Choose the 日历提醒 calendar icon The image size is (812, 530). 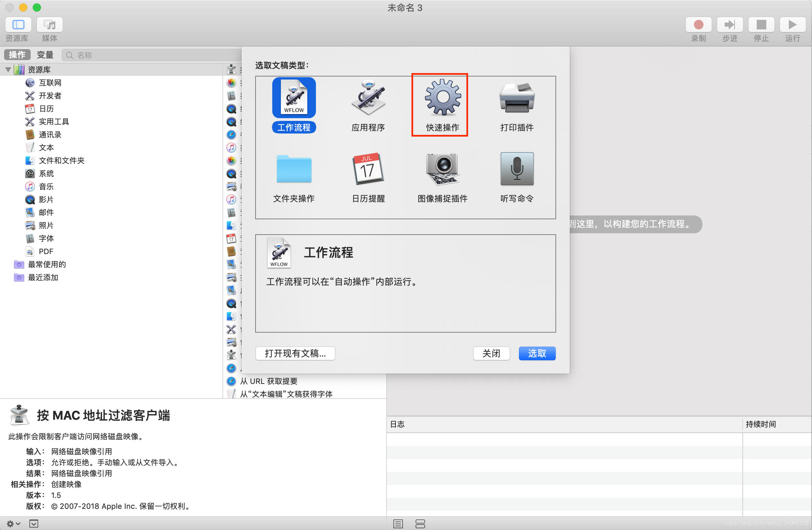point(368,169)
